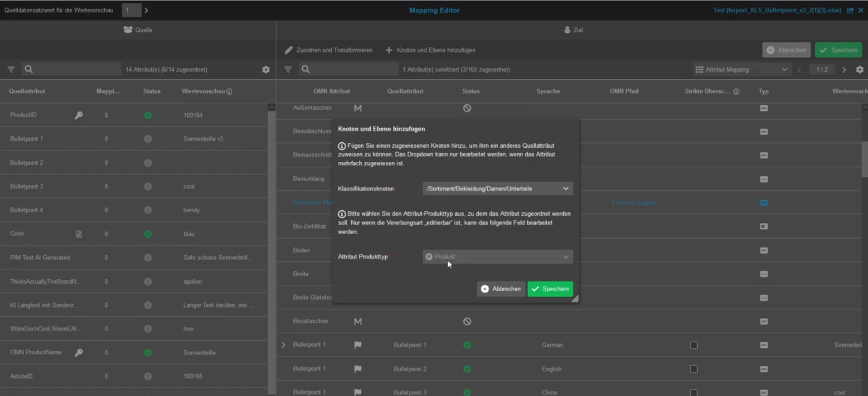Click the source attribute search field
Image resolution: width=868 pixels, height=396 pixels.
click(x=73, y=69)
